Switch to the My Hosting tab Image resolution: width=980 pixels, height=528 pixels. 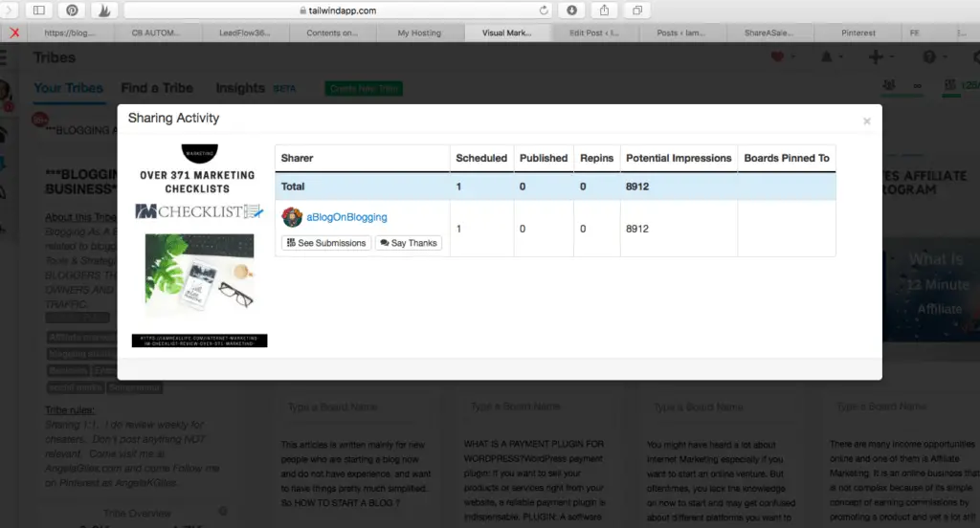[419, 33]
